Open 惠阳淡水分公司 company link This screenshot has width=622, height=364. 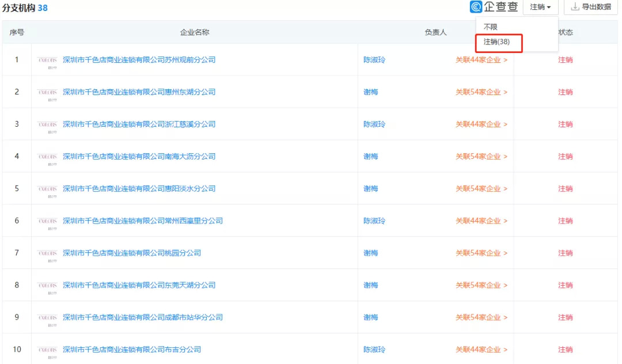point(139,188)
